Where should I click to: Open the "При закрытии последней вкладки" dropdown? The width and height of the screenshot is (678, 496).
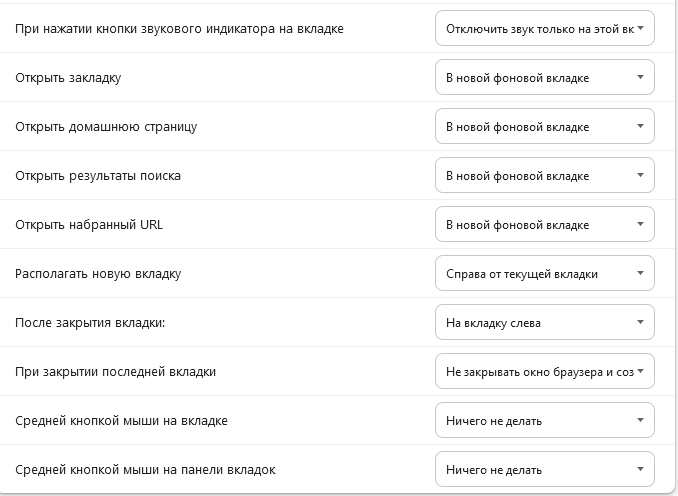pos(545,372)
